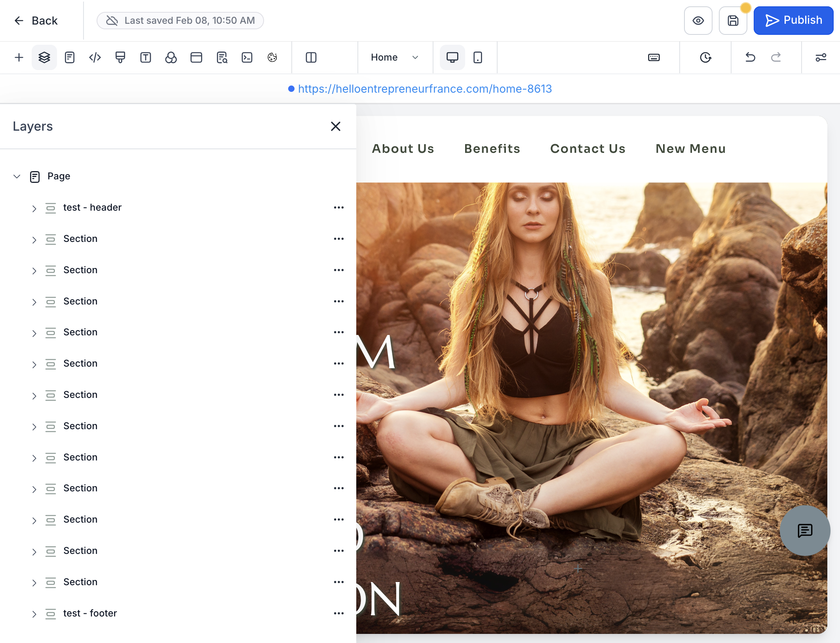Image resolution: width=840 pixels, height=643 pixels.
Task: Open the keyboard shortcuts icon
Action: [654, 57]
